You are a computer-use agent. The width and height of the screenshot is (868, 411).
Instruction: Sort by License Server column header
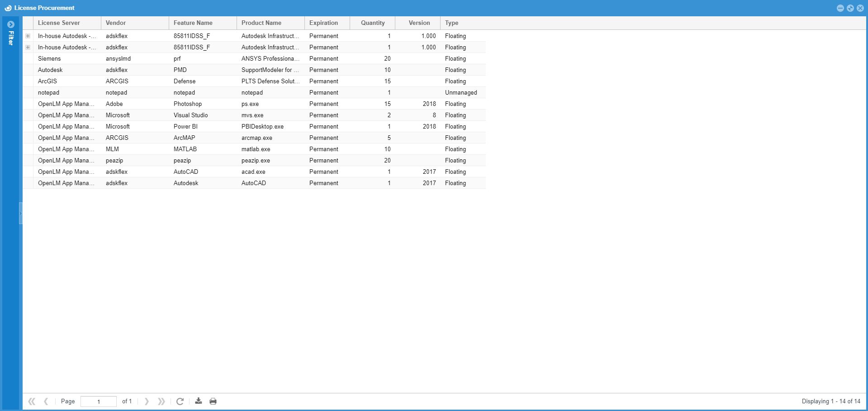(59, 23)
